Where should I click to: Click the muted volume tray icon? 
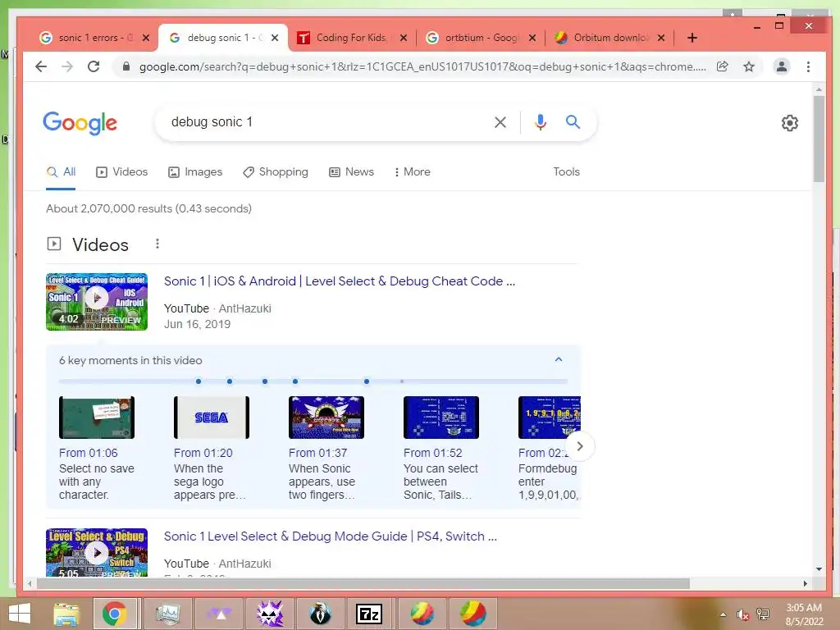[742, 614]
